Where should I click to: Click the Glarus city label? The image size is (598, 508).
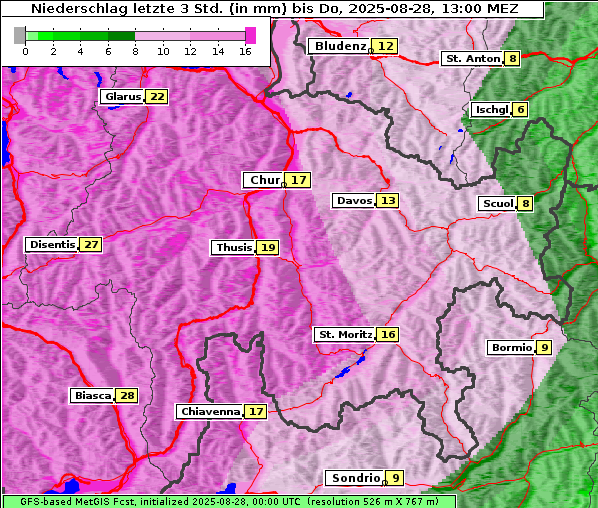(x=122, y=96)
